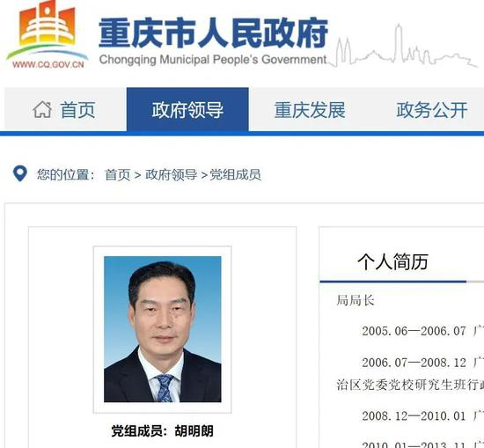484x448 pixels.
Task: Select the 政府领导 navigation tab
Action: click(187, 109)
